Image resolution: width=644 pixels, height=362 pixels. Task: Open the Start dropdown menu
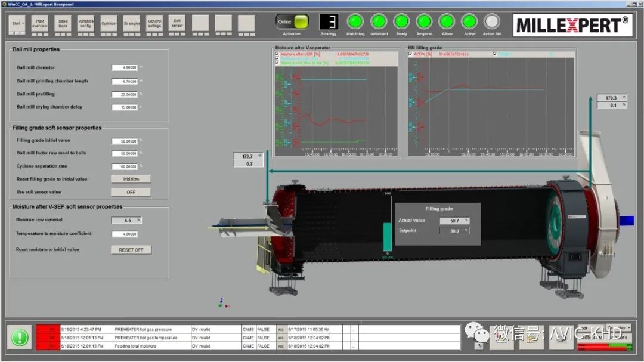pyautogui.click(x=18, y=23)
